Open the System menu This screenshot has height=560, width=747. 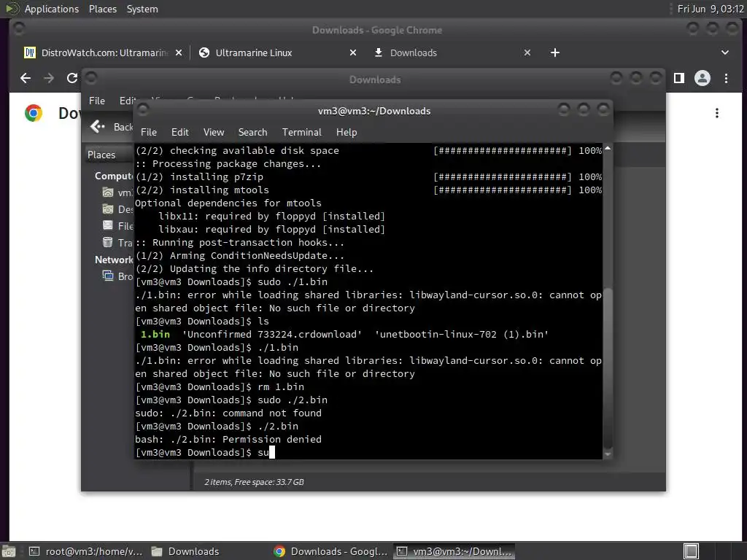[x=142, y=9]
